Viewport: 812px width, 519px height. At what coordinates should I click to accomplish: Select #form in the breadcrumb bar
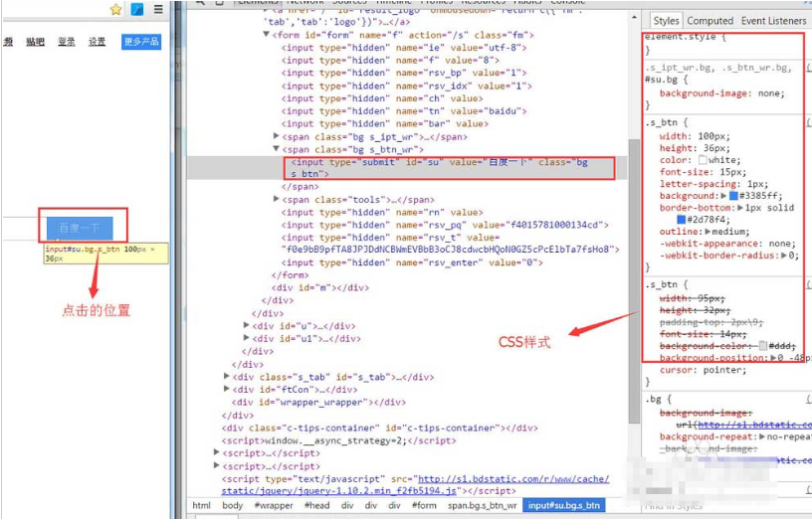424,505
